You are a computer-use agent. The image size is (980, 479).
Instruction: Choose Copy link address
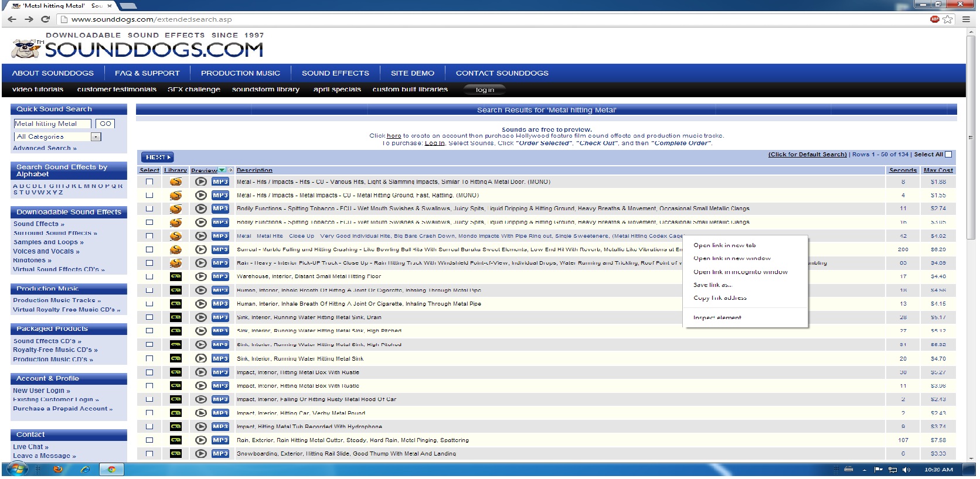(x=720, y=298)
